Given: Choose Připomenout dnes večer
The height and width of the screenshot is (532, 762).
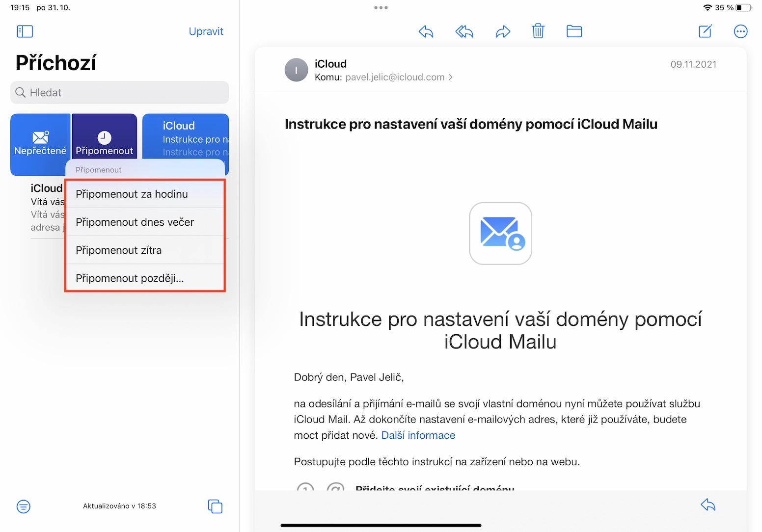Looking at the screenshot, I should [x=145, y=222].
